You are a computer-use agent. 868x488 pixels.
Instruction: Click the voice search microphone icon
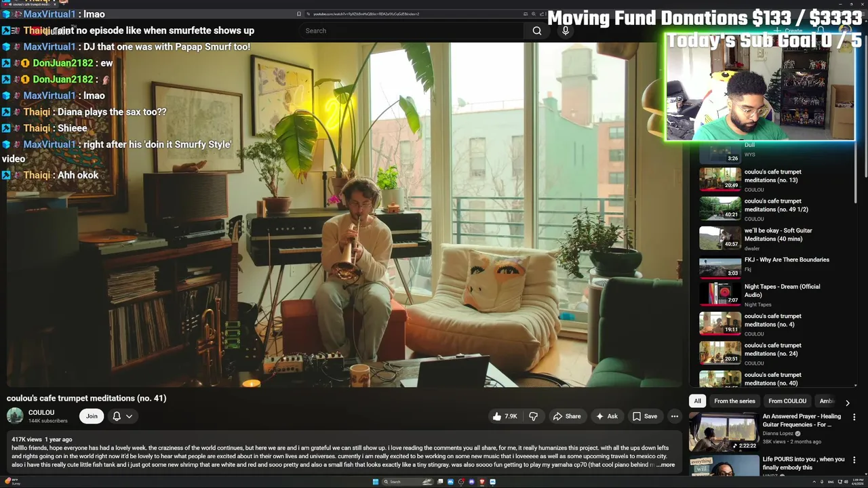(566, 30)
